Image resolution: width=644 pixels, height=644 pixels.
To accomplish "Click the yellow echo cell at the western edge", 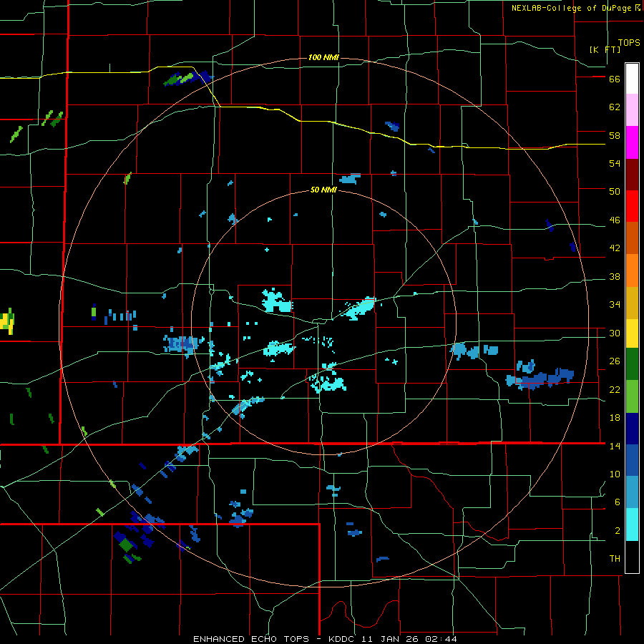I will (x=7, y=321).
